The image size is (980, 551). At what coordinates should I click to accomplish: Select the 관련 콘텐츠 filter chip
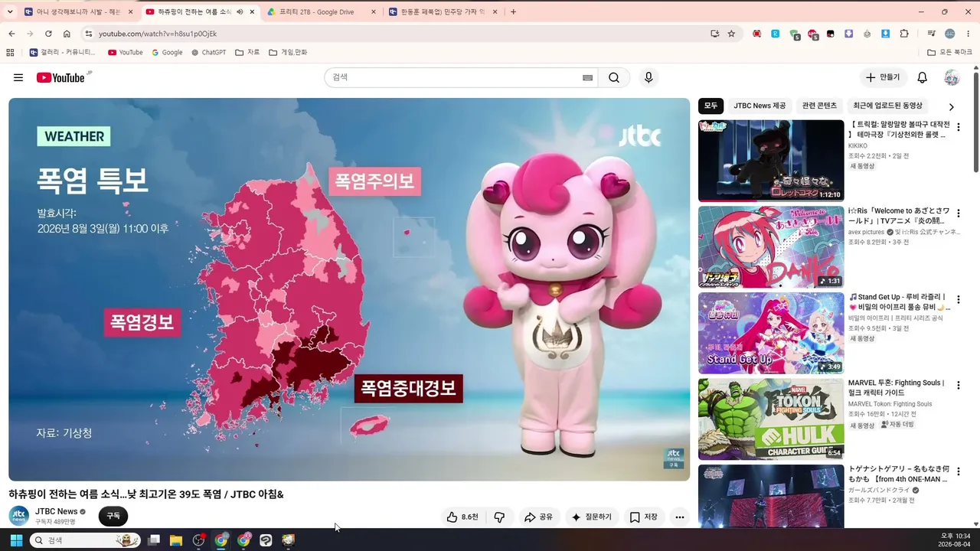(x=819, y=106)
